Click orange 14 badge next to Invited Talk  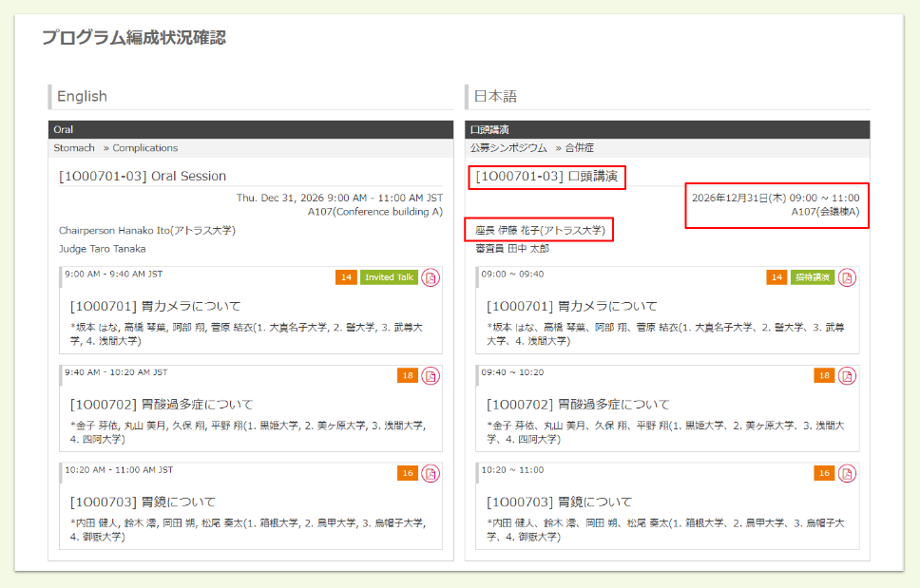click(x=346, y=277)
